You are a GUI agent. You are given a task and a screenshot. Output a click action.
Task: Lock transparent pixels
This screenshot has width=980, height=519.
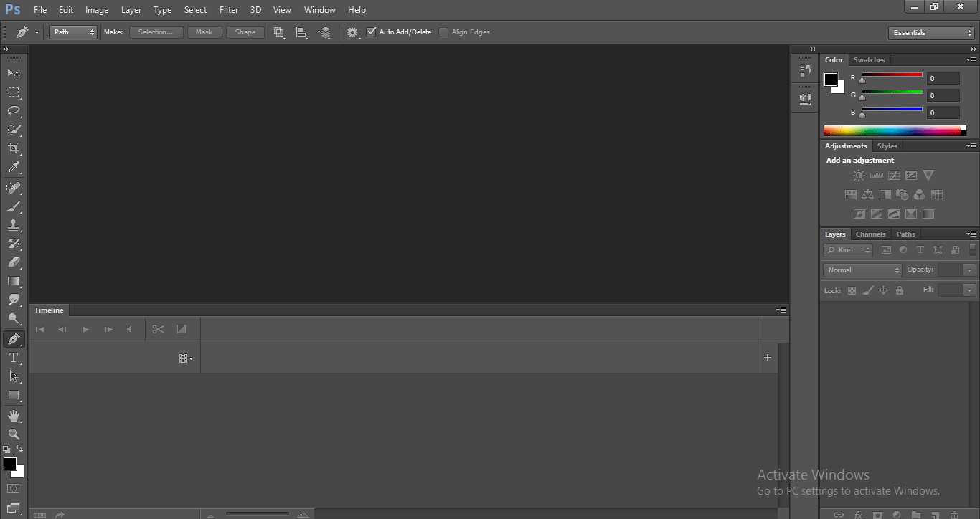852,290
